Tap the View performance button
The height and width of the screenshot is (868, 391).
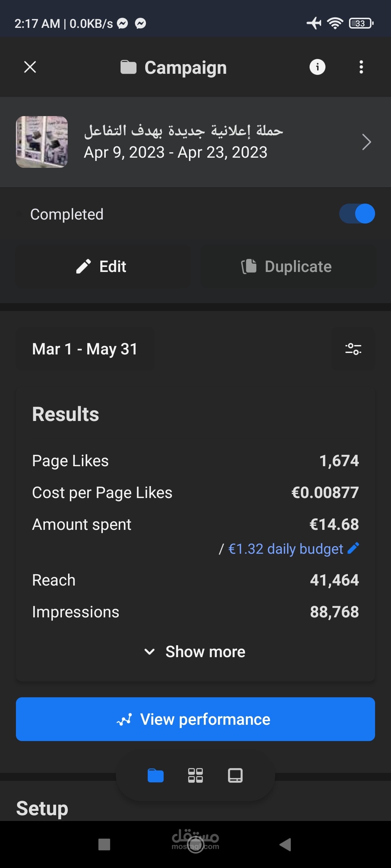pyautogui.click(x=195, y=719)
